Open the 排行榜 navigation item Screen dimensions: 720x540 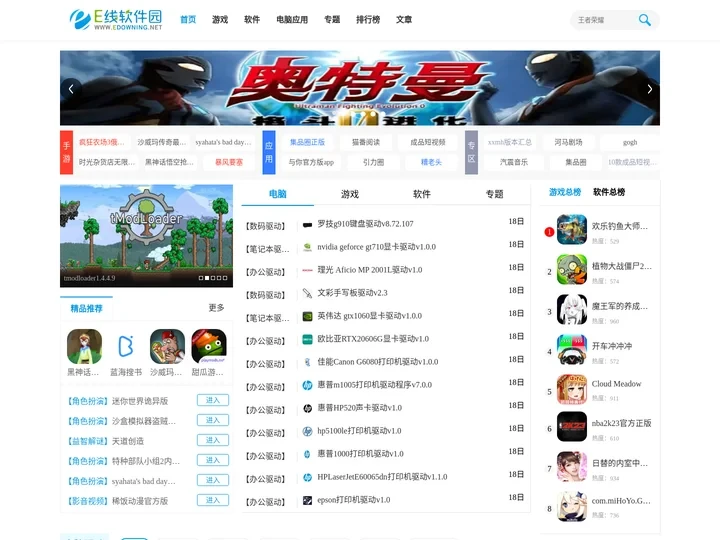[368, 19]
